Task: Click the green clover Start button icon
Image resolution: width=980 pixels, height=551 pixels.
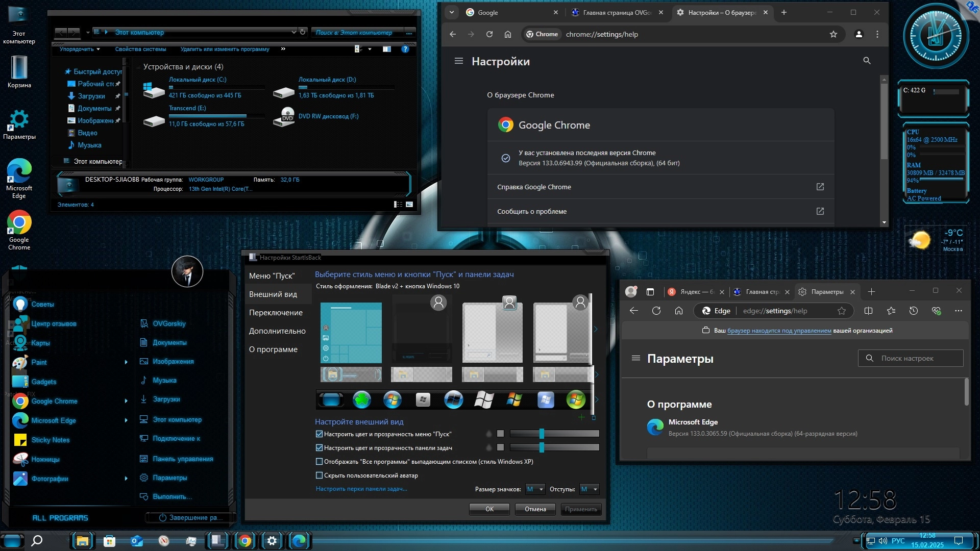Action: pos(361,400)
